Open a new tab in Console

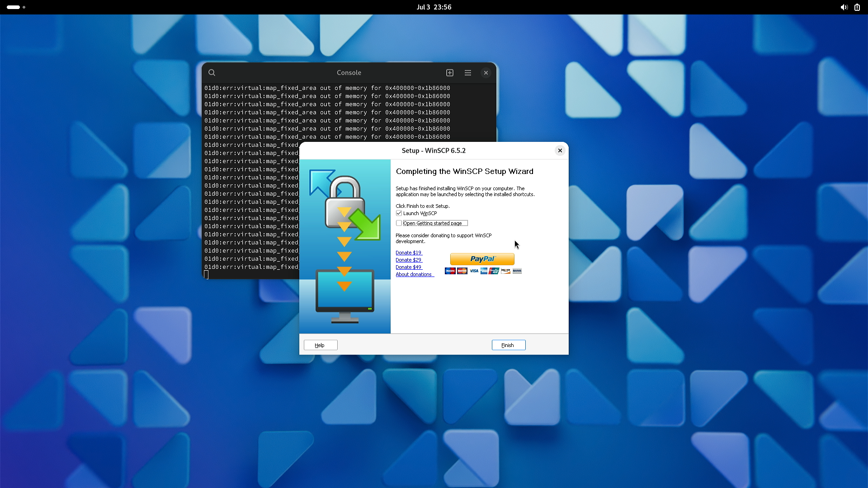pyautogui.click(x=450, y=73)
